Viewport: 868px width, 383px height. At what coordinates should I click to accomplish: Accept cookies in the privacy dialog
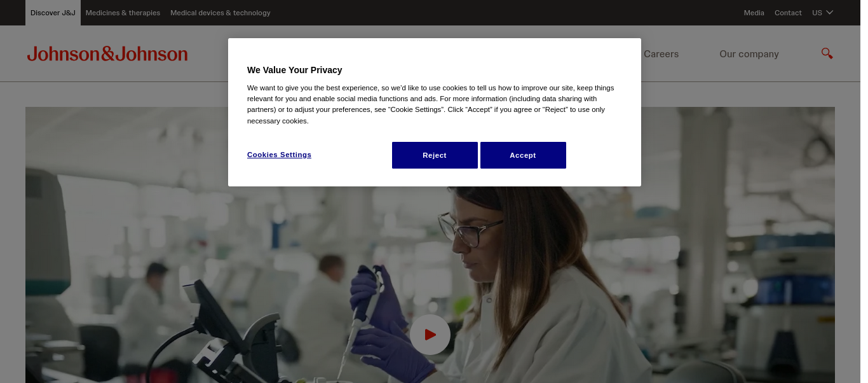coord(523,155)
